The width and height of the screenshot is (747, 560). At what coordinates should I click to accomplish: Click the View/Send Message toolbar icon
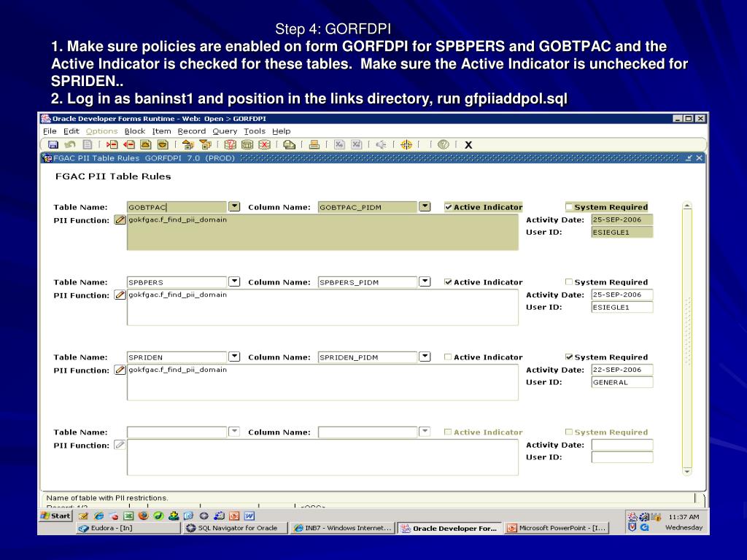pyautogui.click(x=289, y=145)
